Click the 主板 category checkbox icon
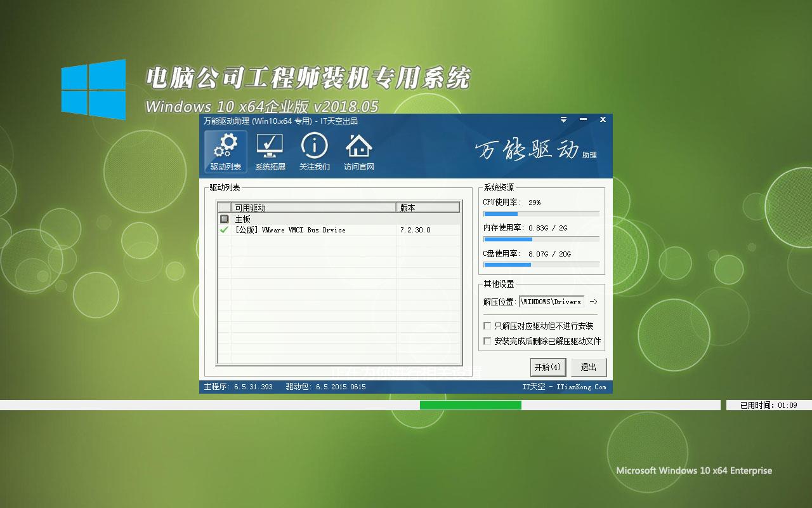This screenshot has width=812, height=508. [x=224, y=219]
